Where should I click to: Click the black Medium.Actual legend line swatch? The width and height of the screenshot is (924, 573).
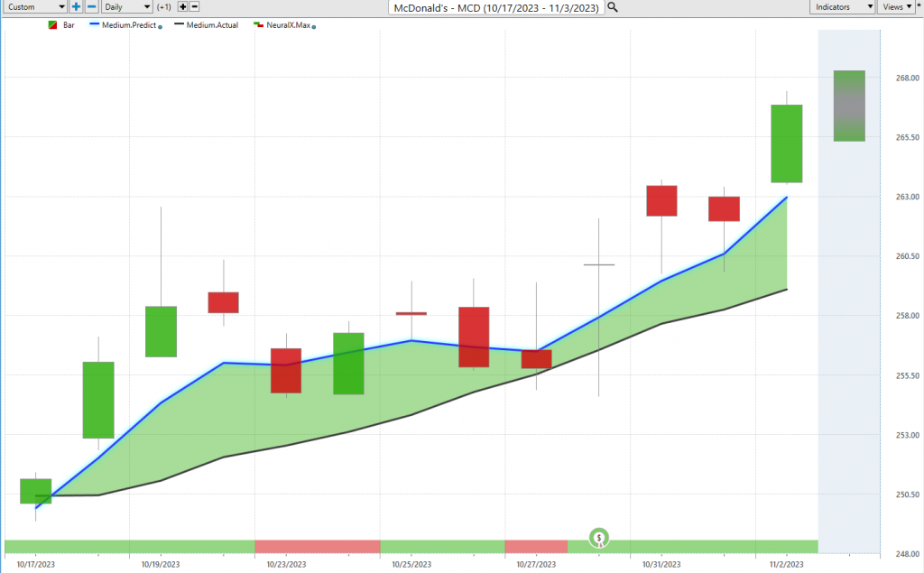coord(180,24)
